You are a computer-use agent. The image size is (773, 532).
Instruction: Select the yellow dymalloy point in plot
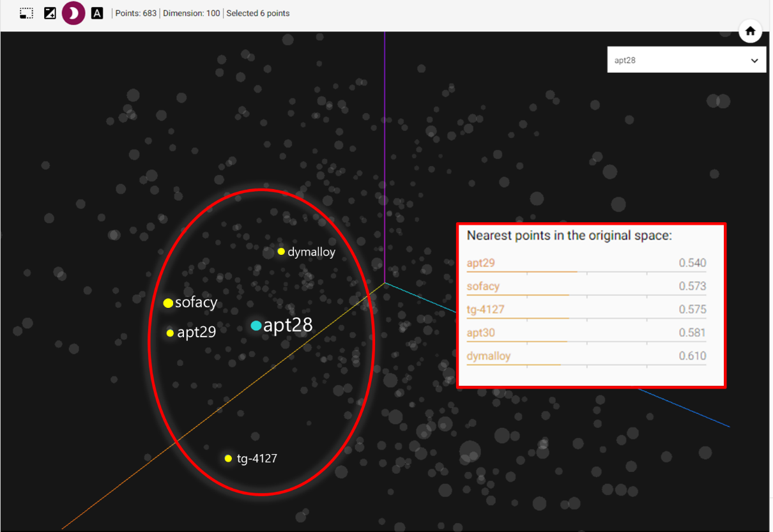pyautogui.click(x=281, y=252)
